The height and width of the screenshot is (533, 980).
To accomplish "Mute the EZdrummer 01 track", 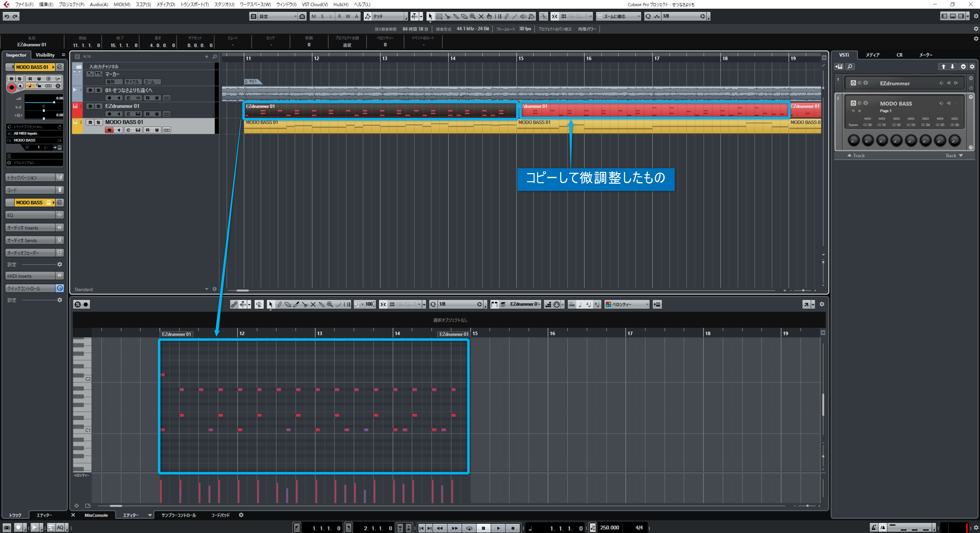I will click(x=90, y=106).
